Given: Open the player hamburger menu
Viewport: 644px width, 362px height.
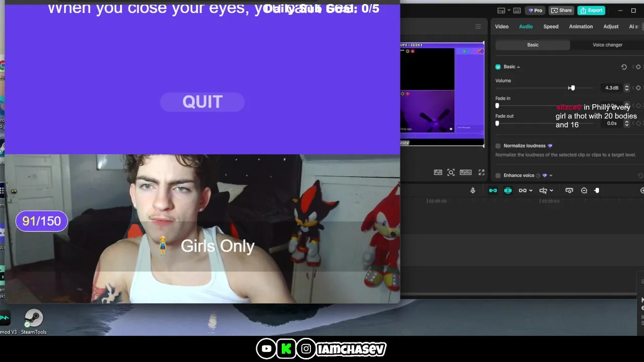Looking at the screenshot, I should tap(478, 27).
